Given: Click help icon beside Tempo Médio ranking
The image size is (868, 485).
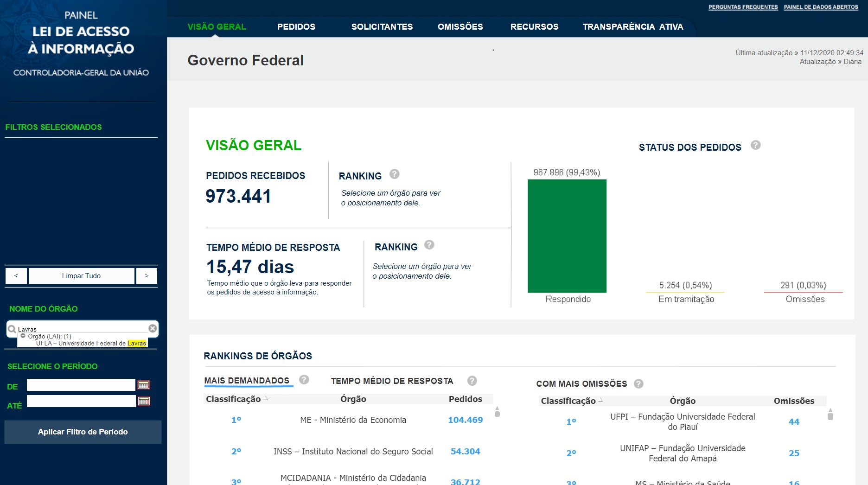Looking at the screenshot, I should pos(429,245).
